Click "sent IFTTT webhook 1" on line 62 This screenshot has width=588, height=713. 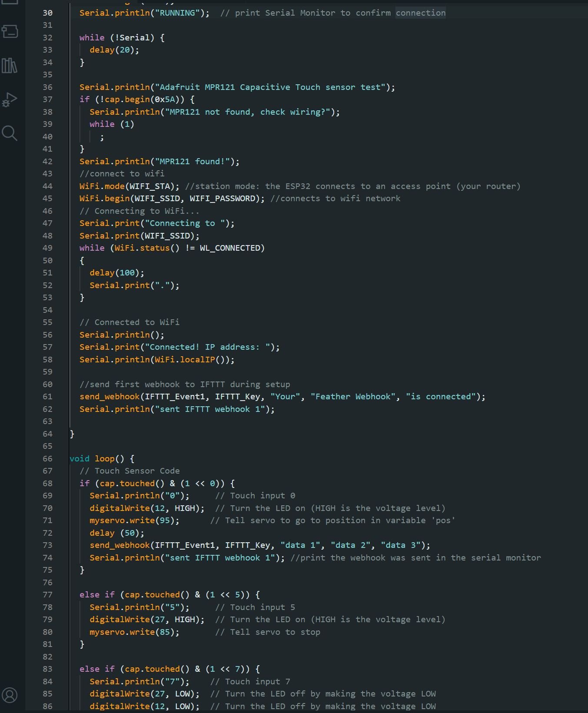click(x=210, y=409)
